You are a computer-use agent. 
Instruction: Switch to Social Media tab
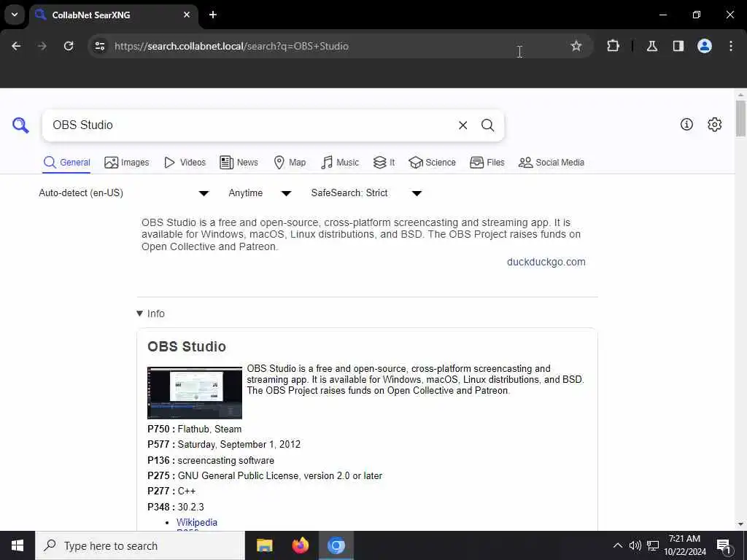(551, 163)
